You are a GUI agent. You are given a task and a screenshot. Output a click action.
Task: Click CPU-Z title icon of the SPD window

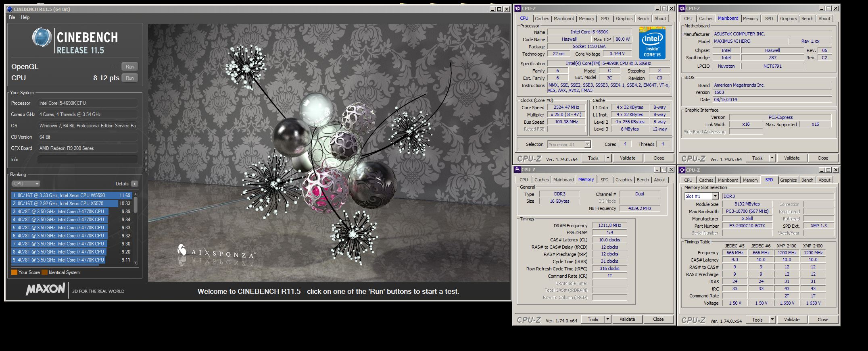[x=682, y=170]
